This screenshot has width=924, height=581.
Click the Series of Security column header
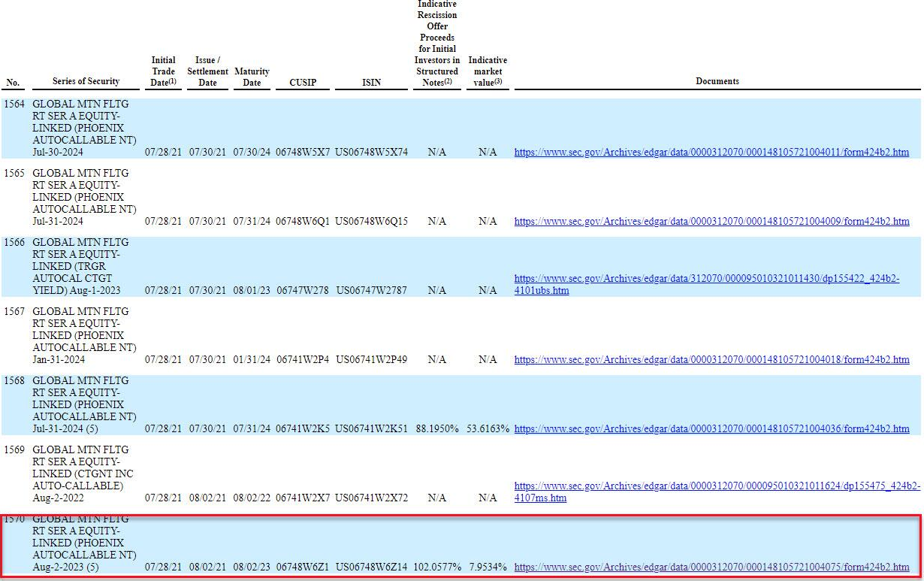click(86, 81)
